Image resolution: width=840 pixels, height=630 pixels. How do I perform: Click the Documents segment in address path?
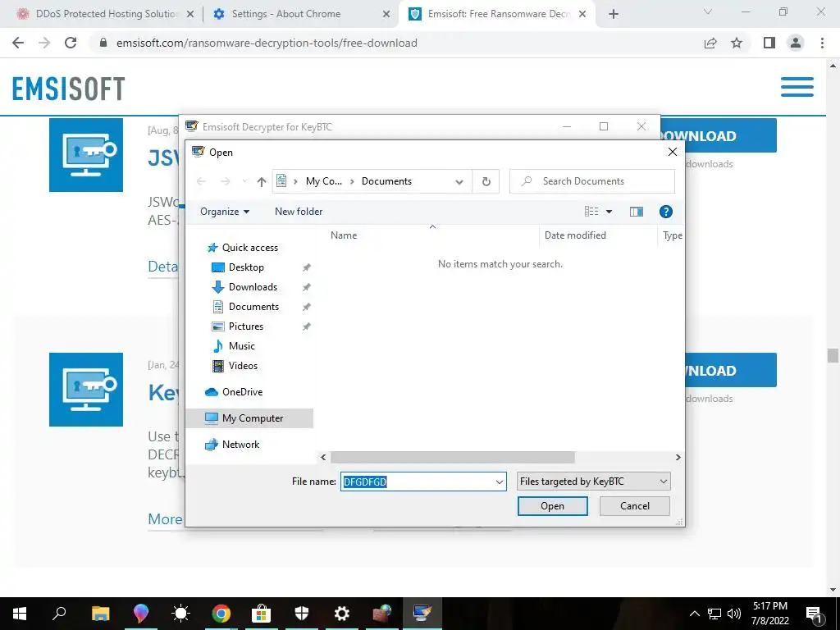tap(386, 181)
